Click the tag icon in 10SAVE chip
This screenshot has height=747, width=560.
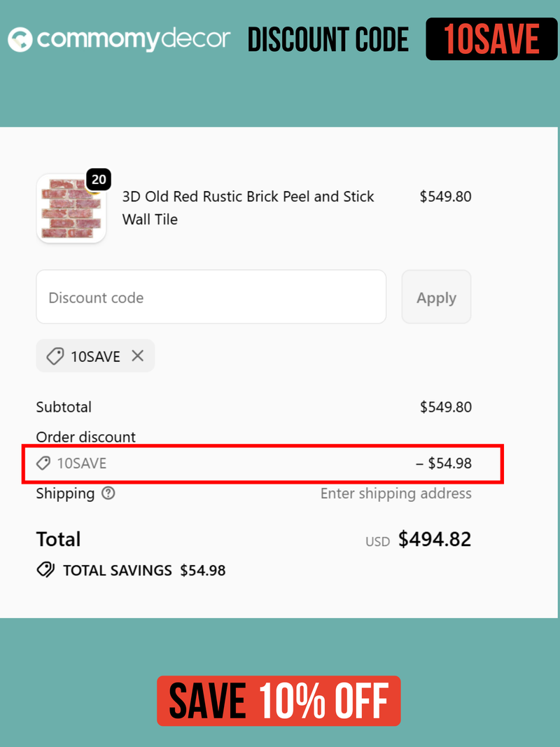click(55, 356)
